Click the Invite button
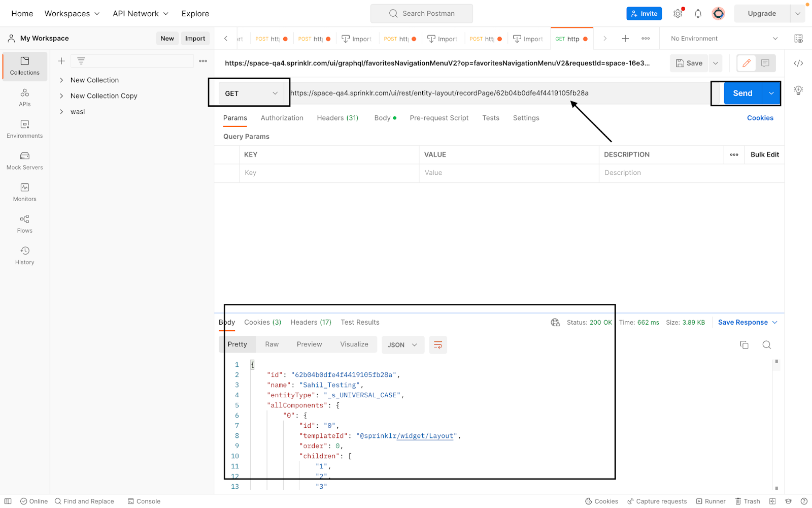The height and width of the screenshot is (508, 812). (x=644, y=14)
